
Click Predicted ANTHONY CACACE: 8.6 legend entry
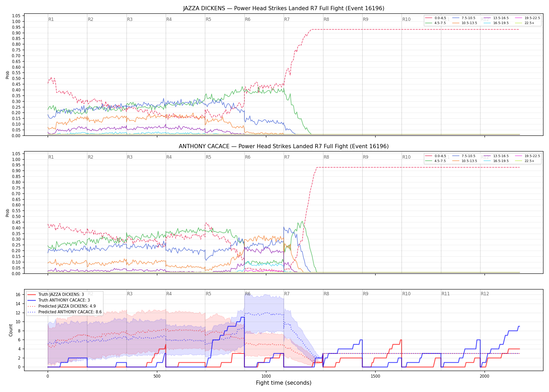tap(65, 312)
